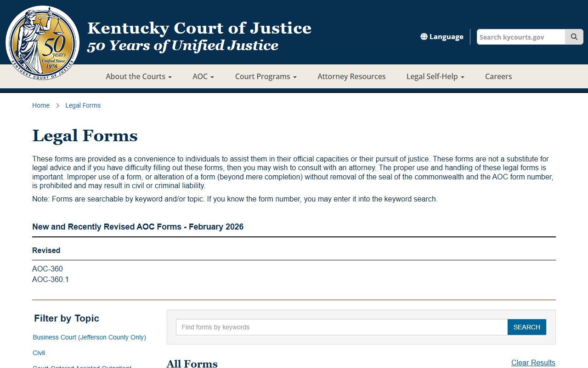
Task: Go to the Careers page
Action: coord(498,76)
